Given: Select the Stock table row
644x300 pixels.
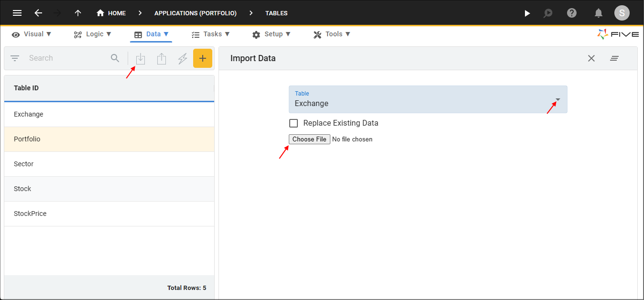Looking at the screenshot, I should [109, 189].
